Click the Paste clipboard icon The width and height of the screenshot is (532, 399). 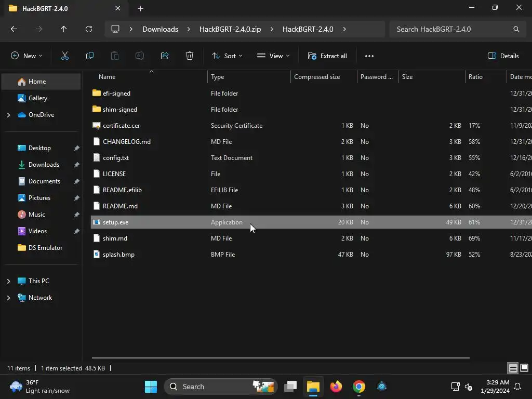[115, 56]
